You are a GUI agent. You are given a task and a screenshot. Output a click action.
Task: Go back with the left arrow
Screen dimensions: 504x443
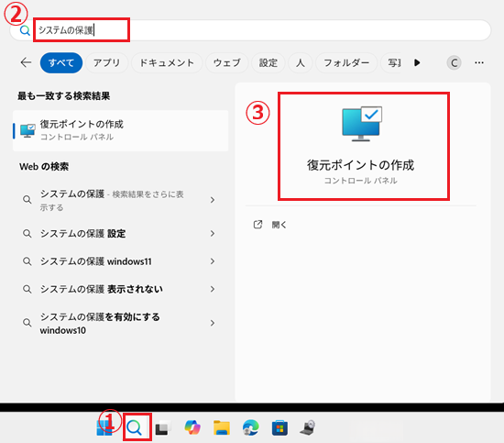tap(26, 62)
